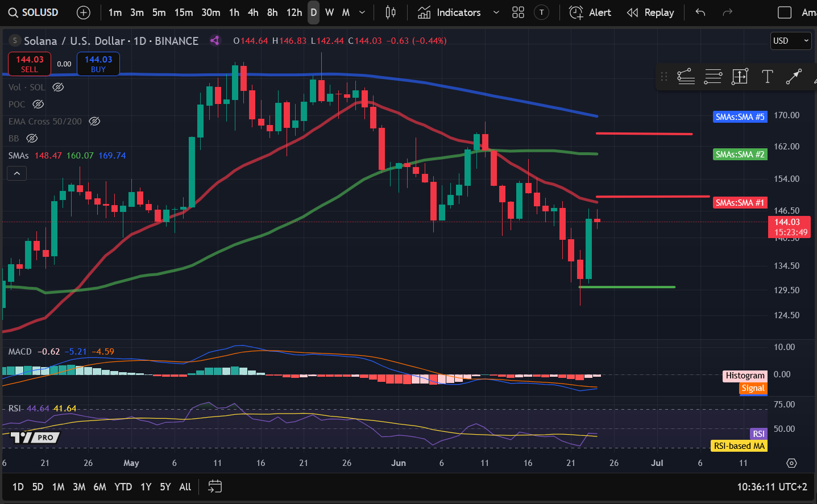Undo the last chart action

(x=700, y=13)
